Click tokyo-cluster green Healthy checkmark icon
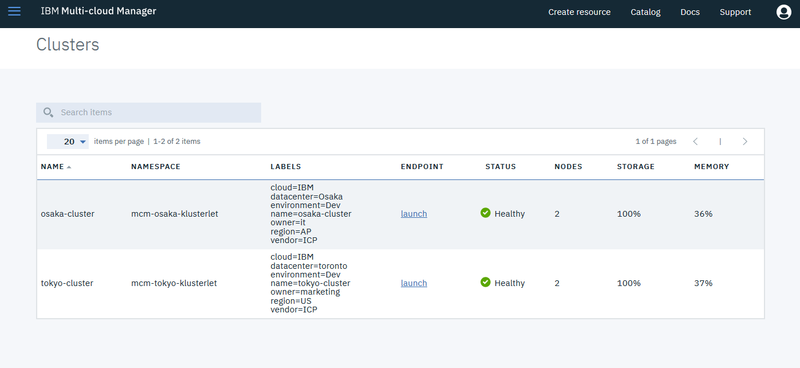The image size is (800, 368). (485, 282)
